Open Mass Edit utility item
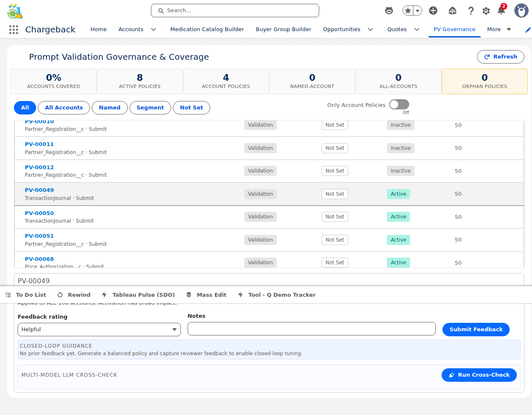 coord(206,295)
